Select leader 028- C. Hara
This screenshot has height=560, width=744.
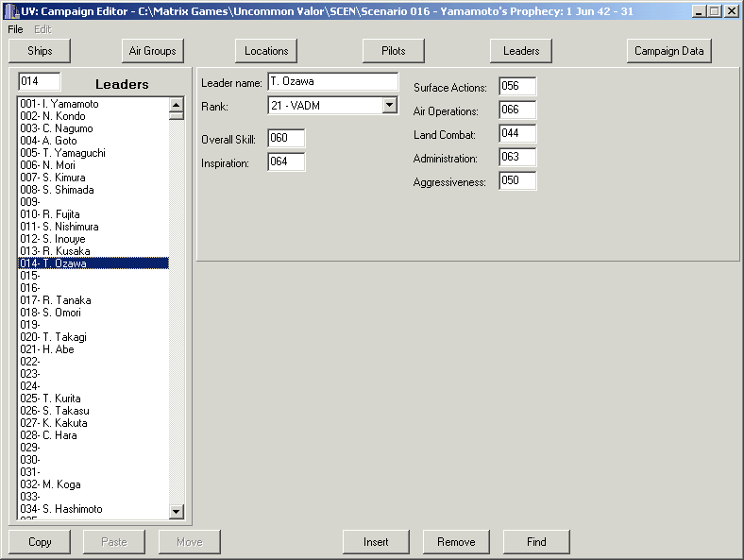point(93,435)
